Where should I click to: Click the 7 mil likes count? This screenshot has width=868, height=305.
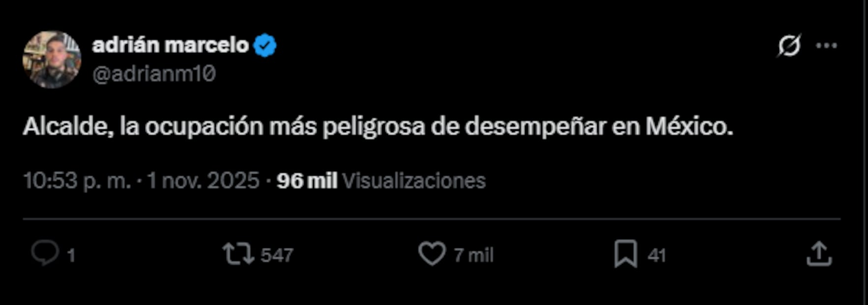click(x=473, y=255)
